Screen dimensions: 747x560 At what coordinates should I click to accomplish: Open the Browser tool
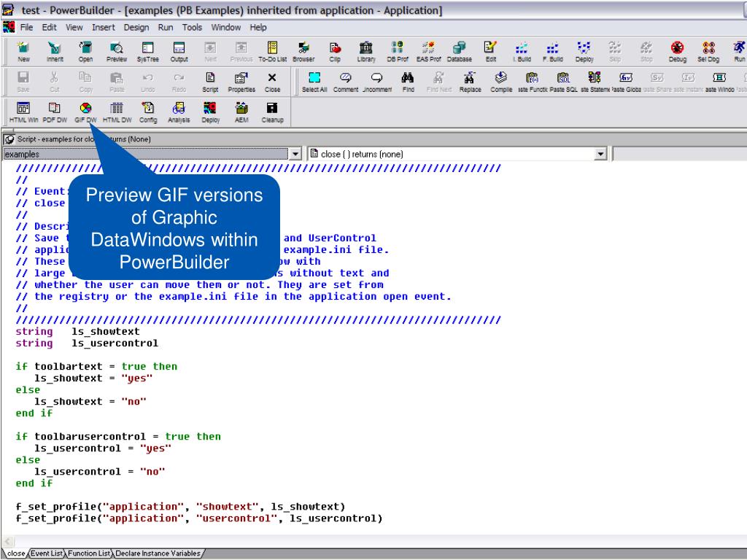coord(303,52)
